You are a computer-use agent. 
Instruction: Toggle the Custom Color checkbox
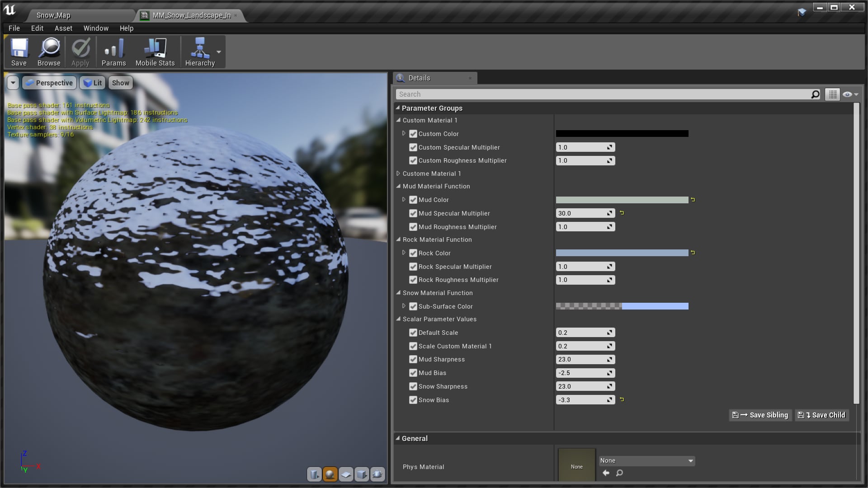click(413, 134)
